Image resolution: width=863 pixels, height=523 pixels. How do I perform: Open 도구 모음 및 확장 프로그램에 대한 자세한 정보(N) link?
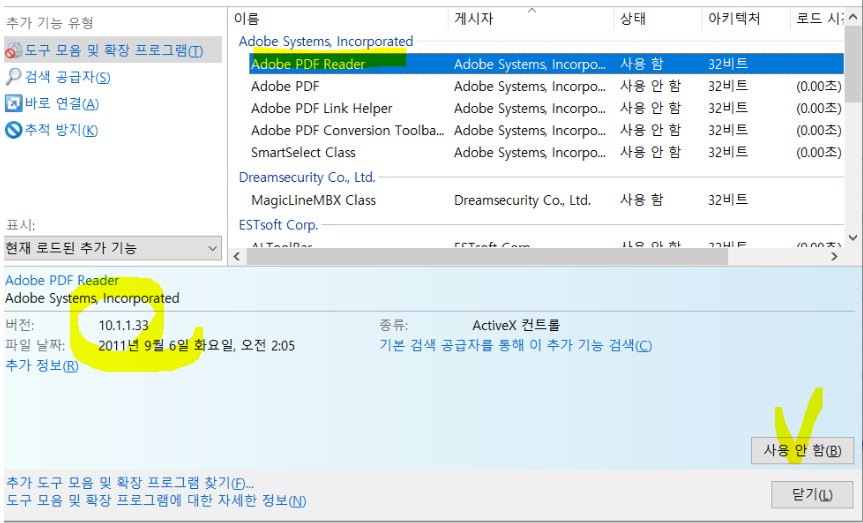[156, 501]
